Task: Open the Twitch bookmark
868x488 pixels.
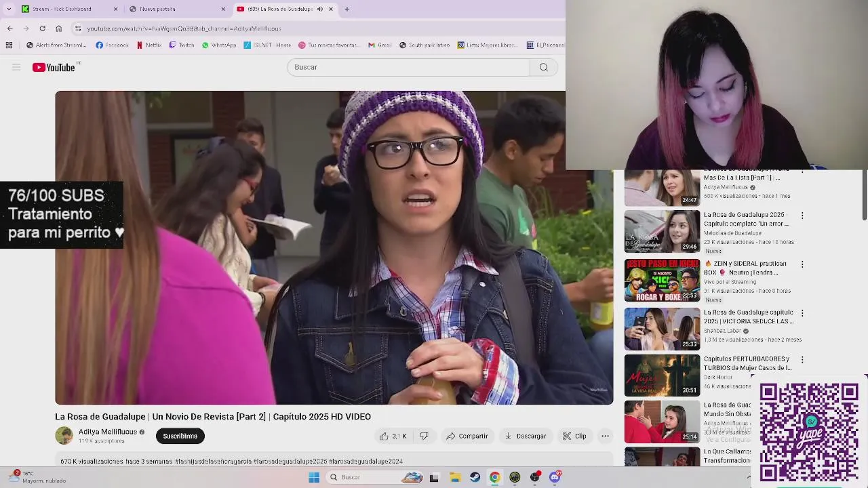Action: pos(182,45)
